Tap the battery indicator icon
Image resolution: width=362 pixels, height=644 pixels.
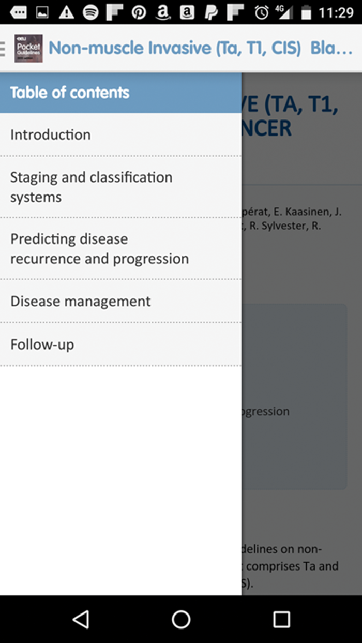click(x=306, y=12)
